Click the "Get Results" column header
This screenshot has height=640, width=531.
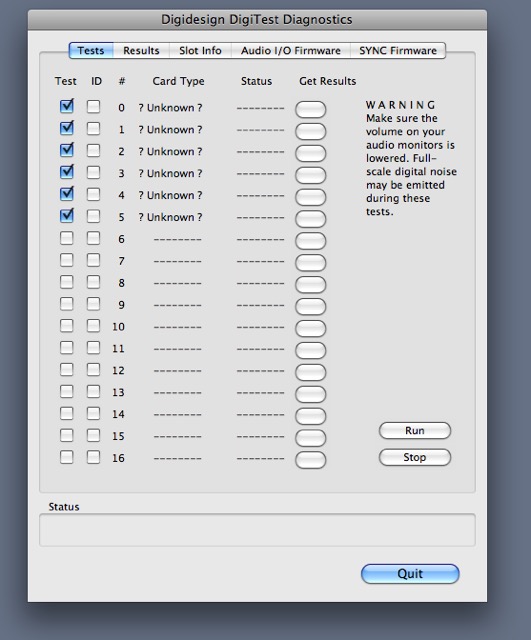(327, 81)
